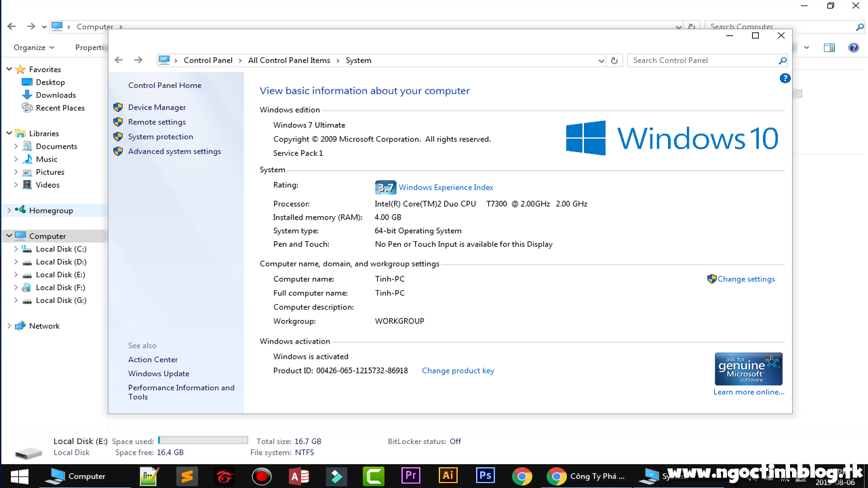Open Notepad++ from the taskbar
Viewport: 868px width, 488px height.
point(149,476)
